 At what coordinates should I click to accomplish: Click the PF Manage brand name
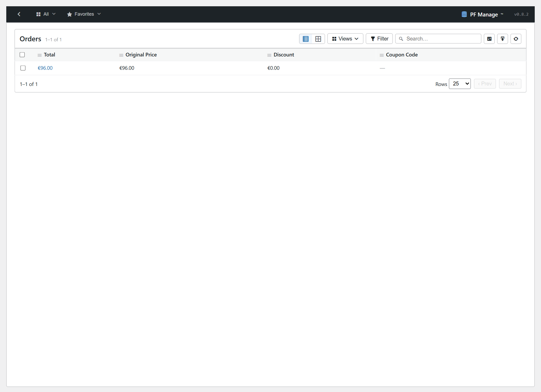[x=484, y=15]
